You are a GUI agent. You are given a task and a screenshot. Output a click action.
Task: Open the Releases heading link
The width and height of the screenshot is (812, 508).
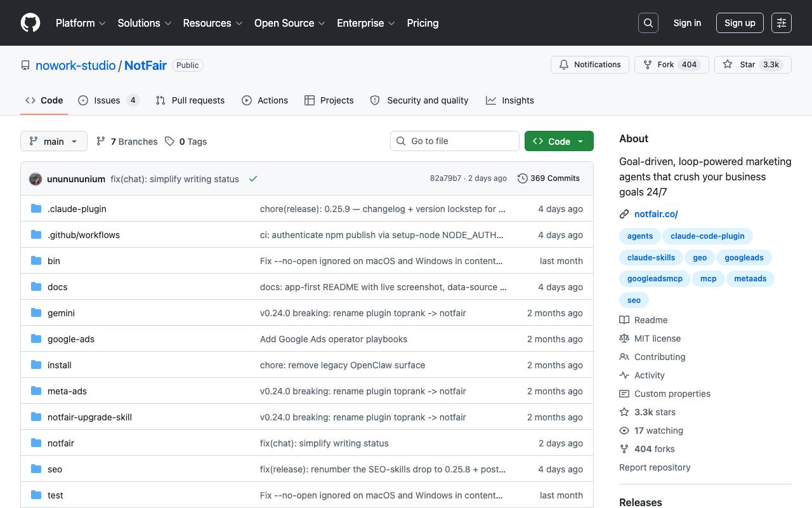(x=641, y=502)
